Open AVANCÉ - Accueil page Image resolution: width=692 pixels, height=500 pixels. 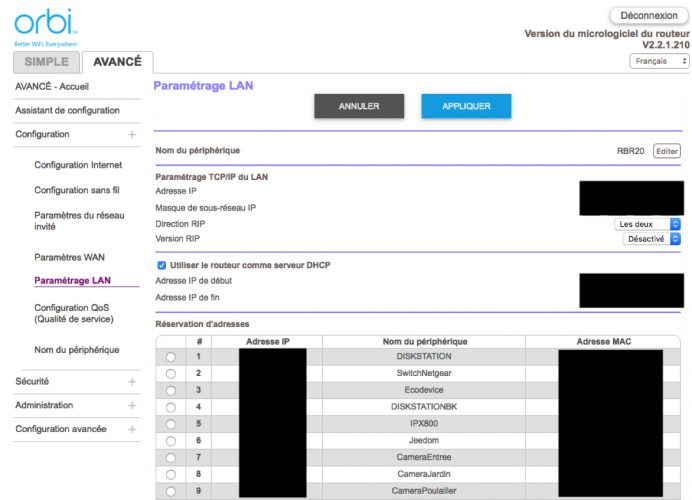pos(52,86)
